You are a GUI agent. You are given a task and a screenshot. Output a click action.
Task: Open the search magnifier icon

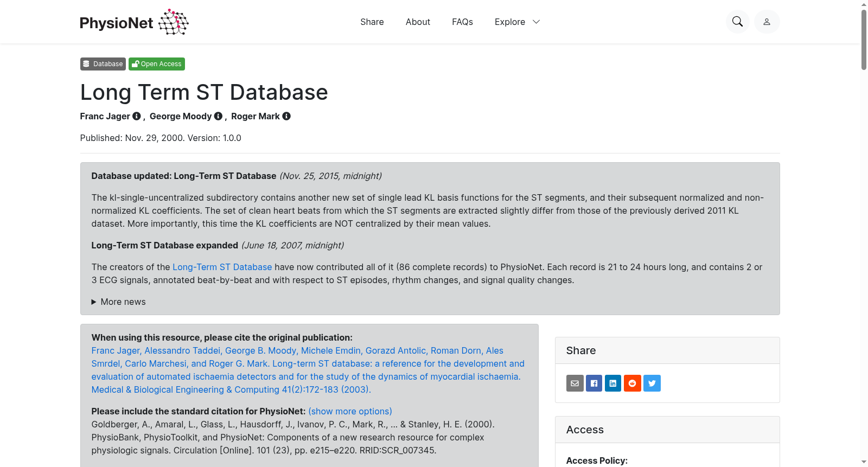click(737, 22)
